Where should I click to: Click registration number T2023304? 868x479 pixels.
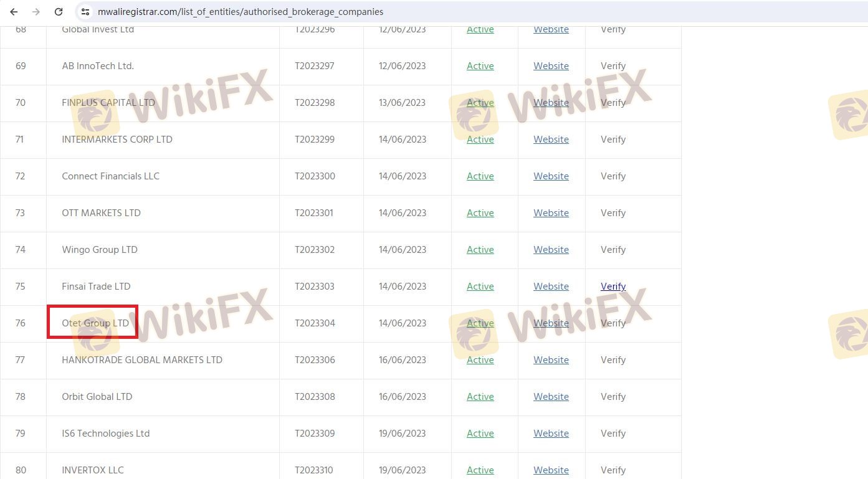click(x=315, y=323)
